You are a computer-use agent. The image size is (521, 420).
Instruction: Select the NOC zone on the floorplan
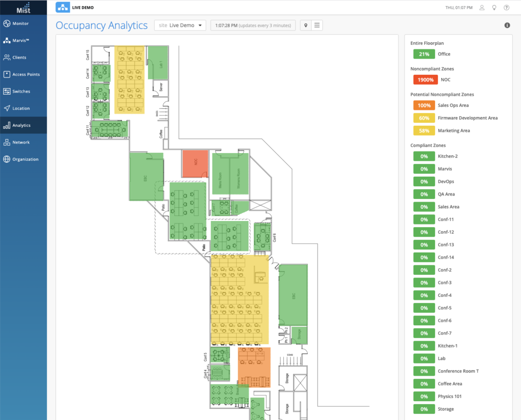pyautogui.click(x=195, y=164)
